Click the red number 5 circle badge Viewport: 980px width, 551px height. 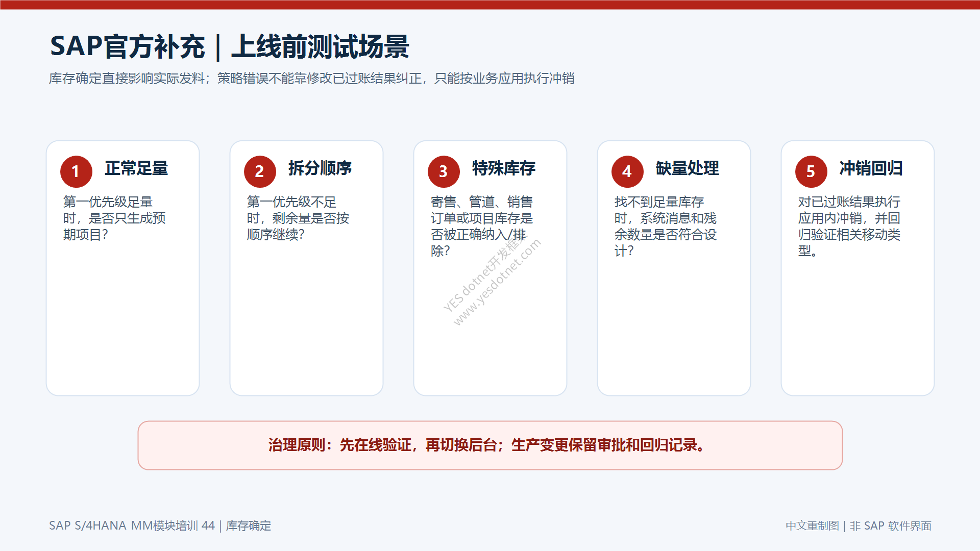[x=811, y=171]
